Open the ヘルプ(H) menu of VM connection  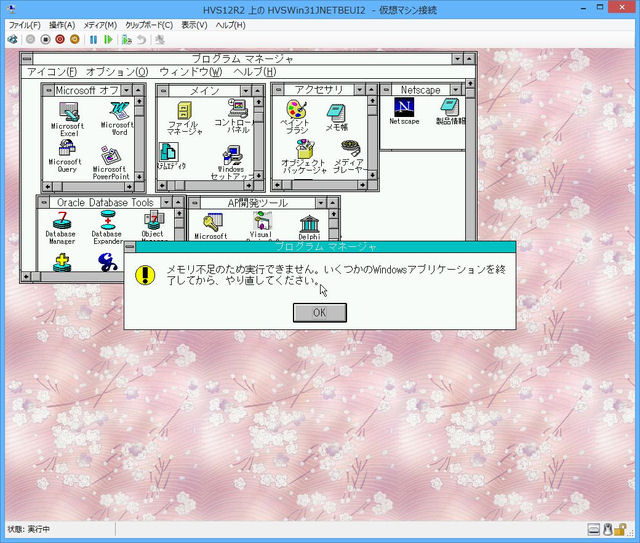click(x=231, y=25)
